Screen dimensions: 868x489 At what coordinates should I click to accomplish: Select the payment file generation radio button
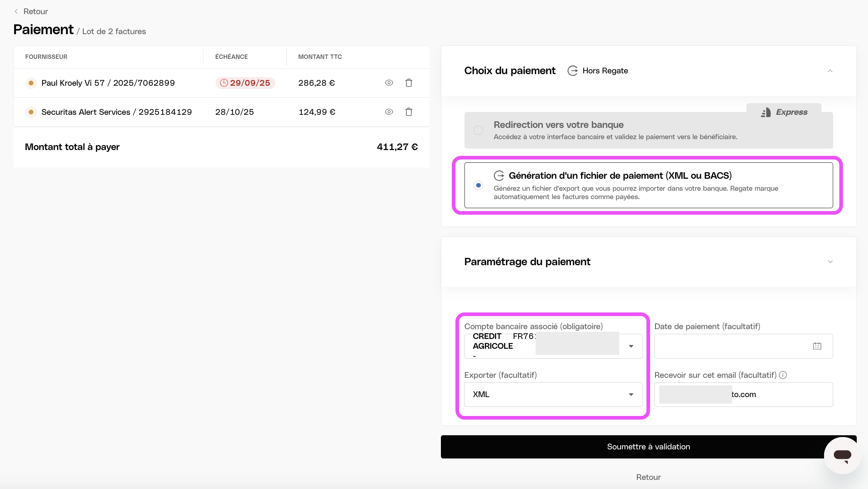click(x=478, y=185)
